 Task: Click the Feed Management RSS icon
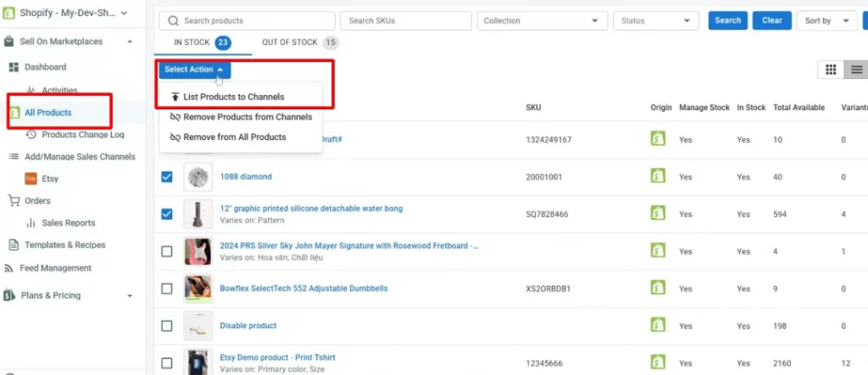tap(8, 268)
